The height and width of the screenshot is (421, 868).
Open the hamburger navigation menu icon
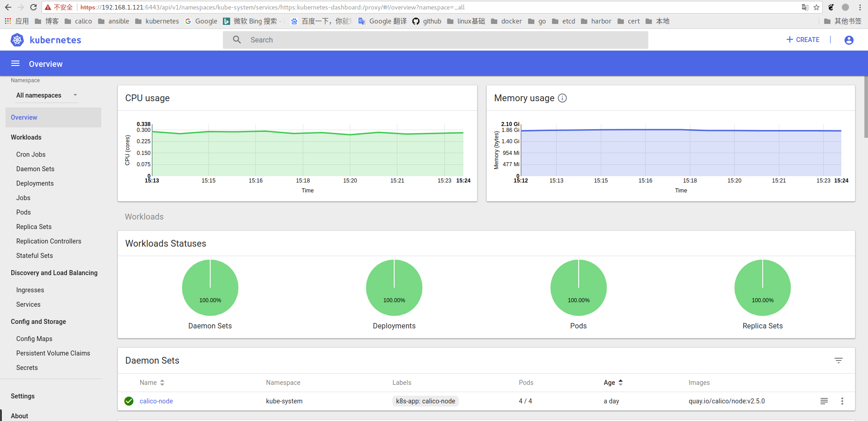[15, 64]
